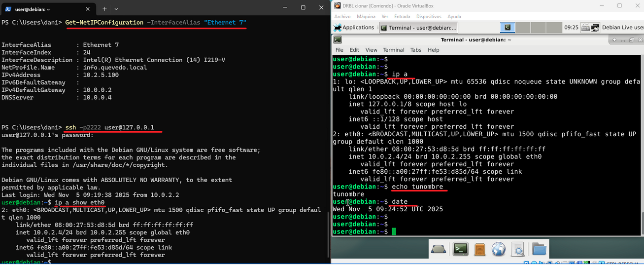Open the home folder icon in the Xfce dock
This screenshot has width=644, height=265.
point(539,250)
